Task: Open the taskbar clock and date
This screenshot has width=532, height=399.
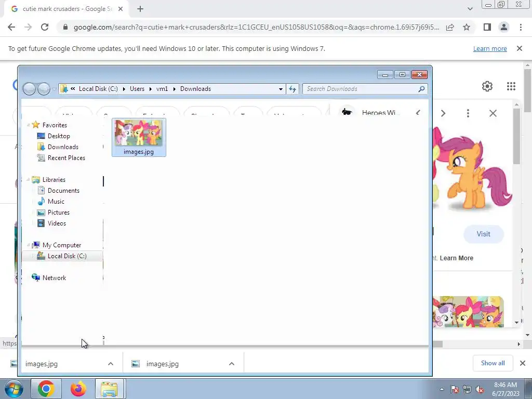Action: point(506,389)
